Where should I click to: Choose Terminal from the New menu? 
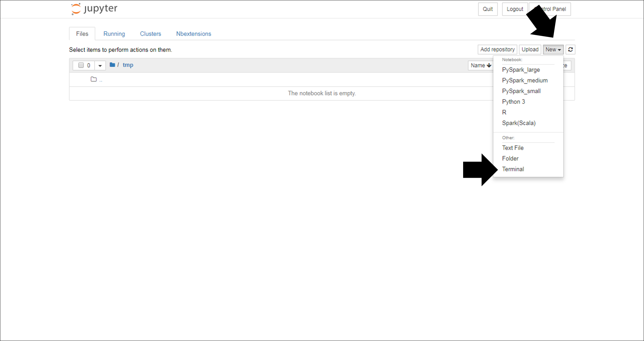(513, 169)
